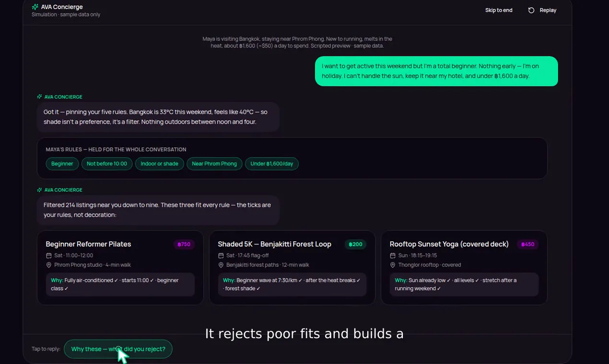Open the Rooftop Sunset Yoga (covered deck) title
The width and height of the screenshot is (609, 364).
pyautogui.click(x=449, y=244)
